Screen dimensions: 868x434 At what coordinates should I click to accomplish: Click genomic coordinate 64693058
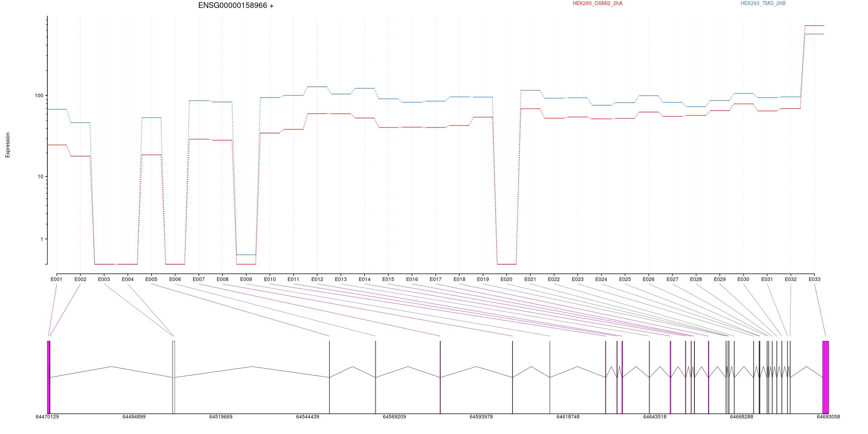coord(828,417)
